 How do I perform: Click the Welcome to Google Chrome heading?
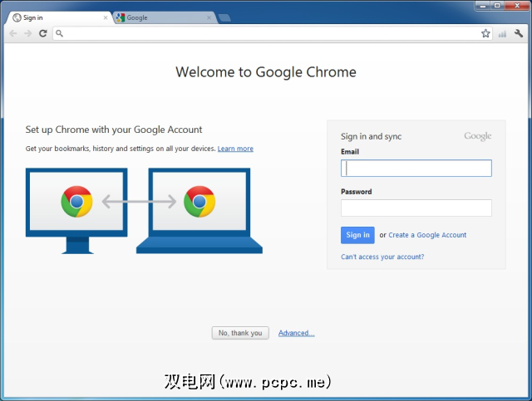(266, 72)
